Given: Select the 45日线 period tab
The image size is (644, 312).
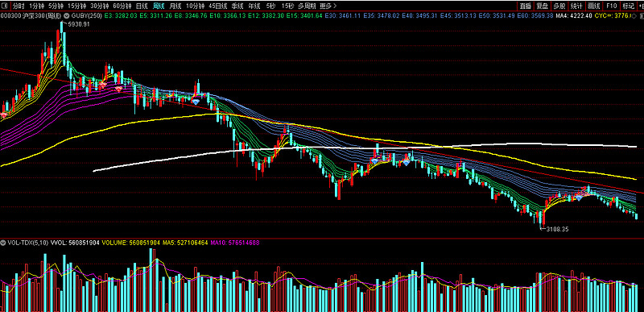Looking at the screenshot, I should tap(218, 6).
